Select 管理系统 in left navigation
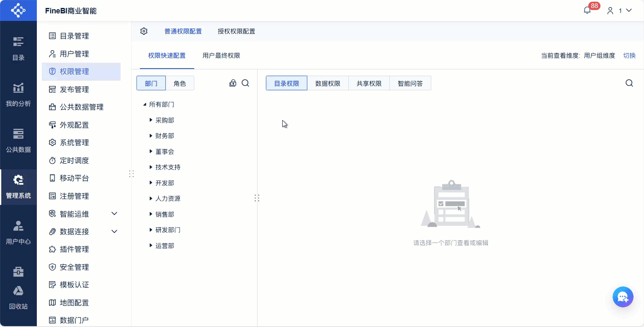Screen dimensions: 644x327 pos(18,187)
